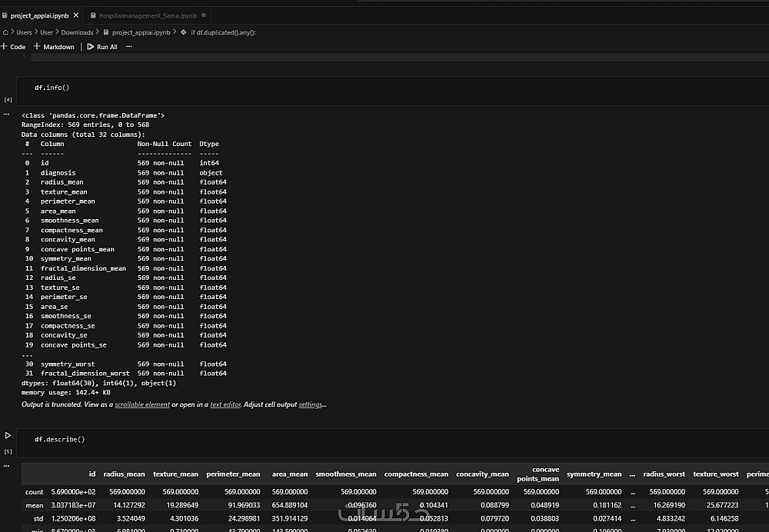The image size is (769, 532).
Task: Open cell output settings link
Action: pos(312,404)
